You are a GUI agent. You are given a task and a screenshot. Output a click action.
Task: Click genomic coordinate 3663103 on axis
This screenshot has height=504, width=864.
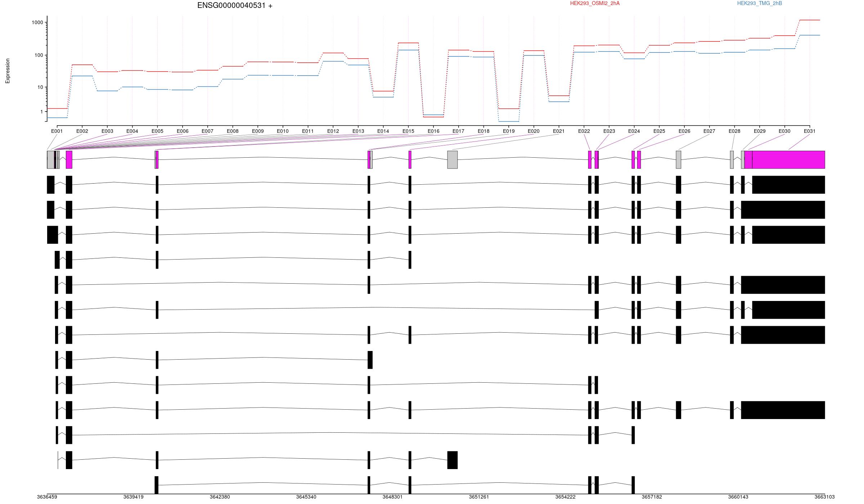(825, 497)
